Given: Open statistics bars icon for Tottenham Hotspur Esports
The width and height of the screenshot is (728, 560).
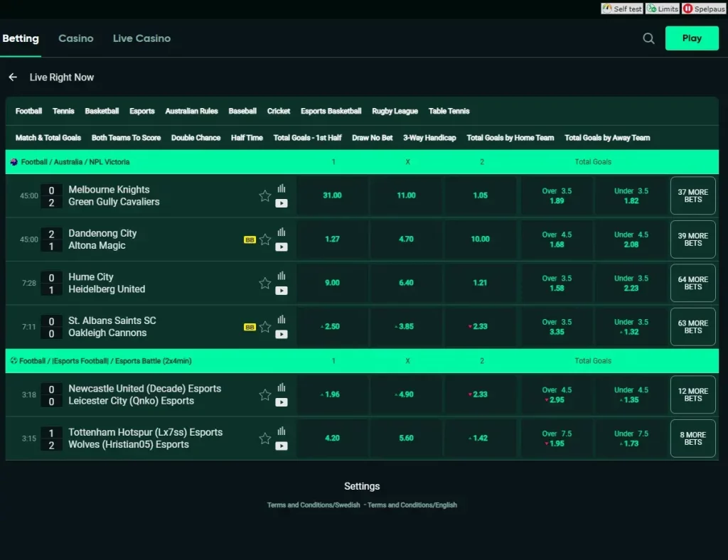Looking at the screenshot, I should tap(282, 431).
